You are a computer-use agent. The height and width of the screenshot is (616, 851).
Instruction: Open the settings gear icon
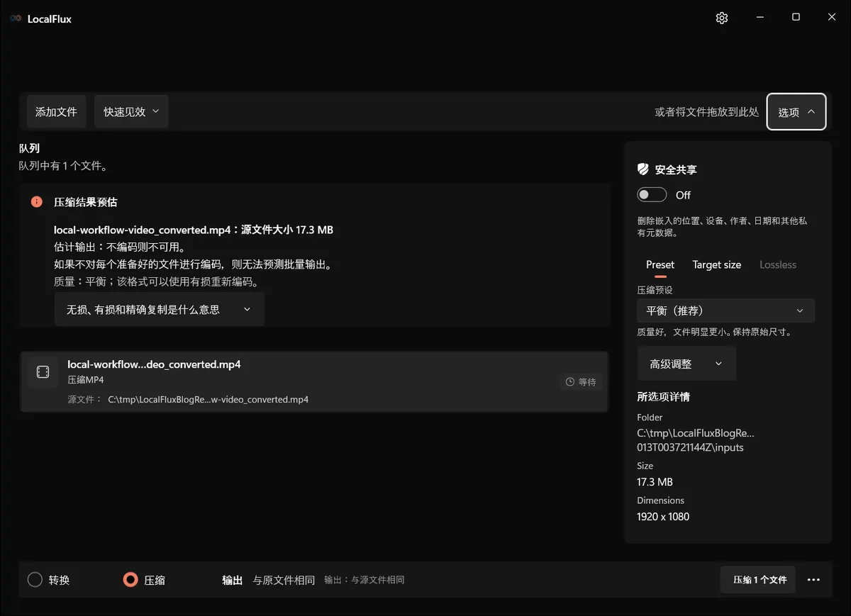(x=722, y=18)
